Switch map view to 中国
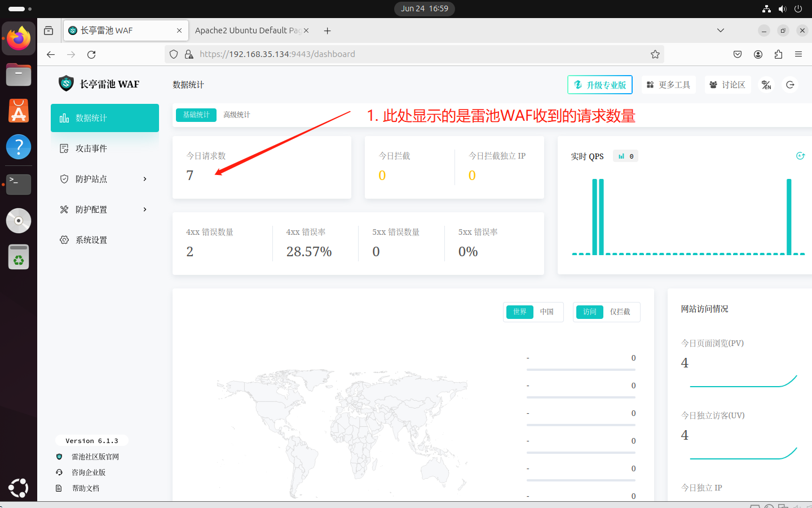 tap(546, 312)
